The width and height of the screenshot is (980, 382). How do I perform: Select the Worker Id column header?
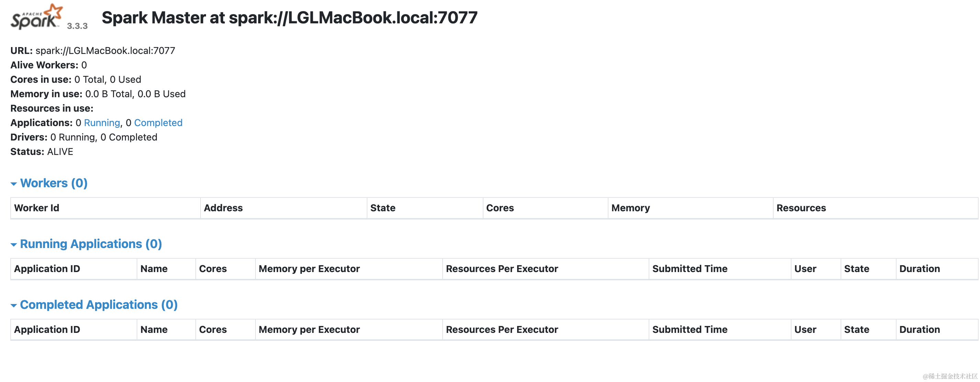pos(36,208)
